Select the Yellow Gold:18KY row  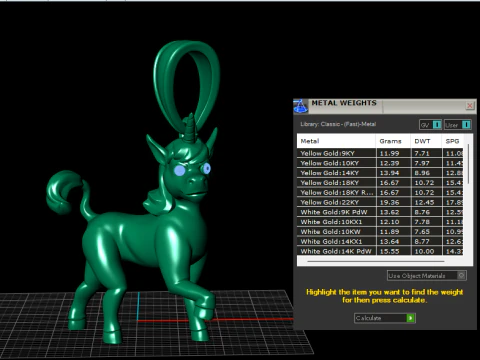[380, 183]
